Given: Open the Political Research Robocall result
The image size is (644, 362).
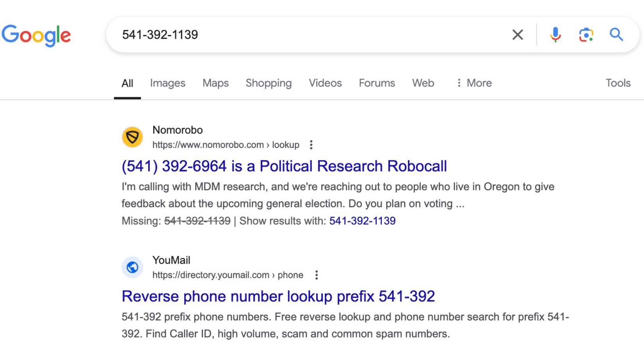Looking at the screenshot, I should point(284,166).
